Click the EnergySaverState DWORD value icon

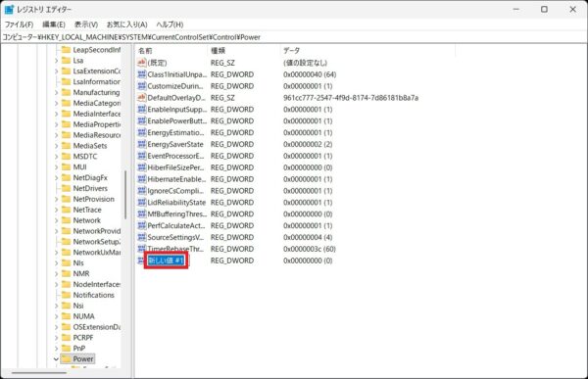142,144
